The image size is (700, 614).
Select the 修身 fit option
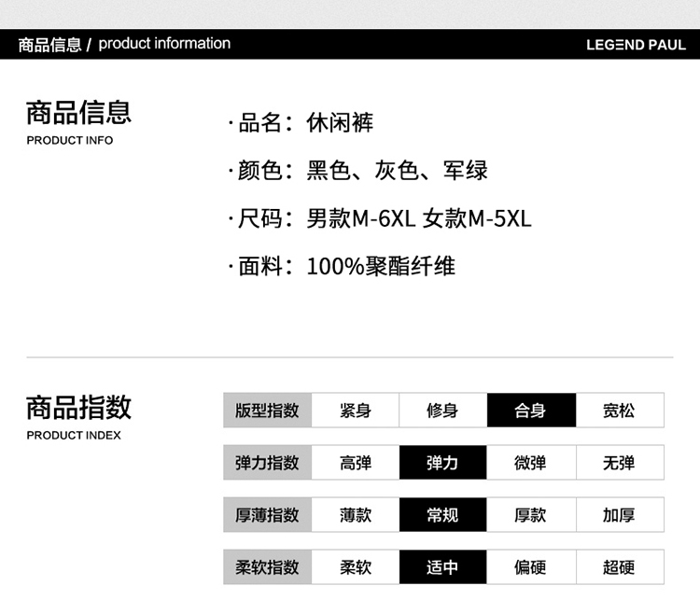(442, 411)
